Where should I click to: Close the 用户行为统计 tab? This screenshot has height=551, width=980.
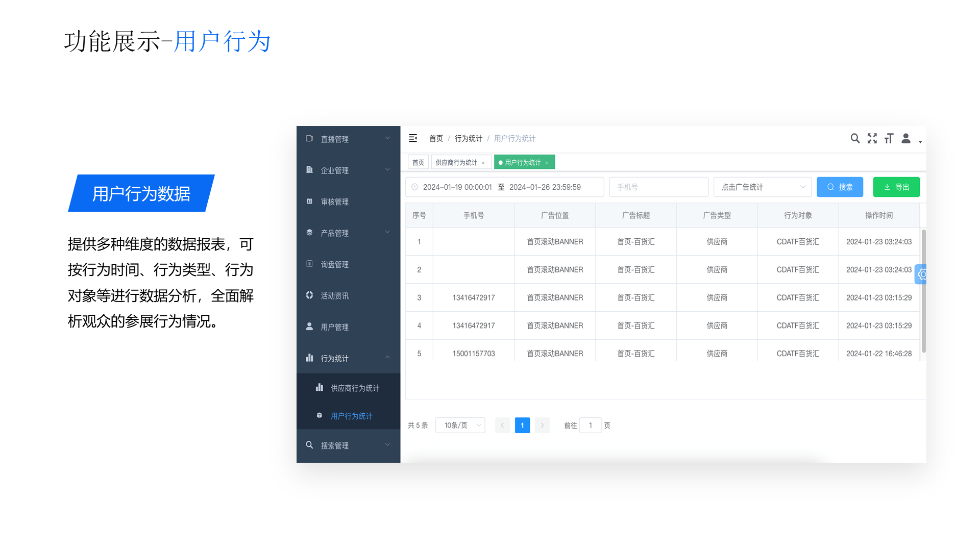coord(546,162)
